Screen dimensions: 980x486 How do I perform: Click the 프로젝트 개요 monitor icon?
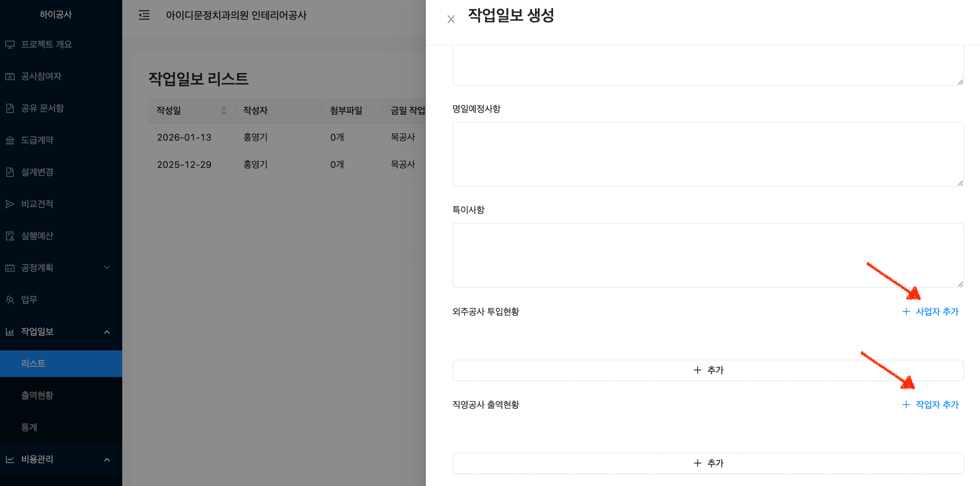(10, 45)
